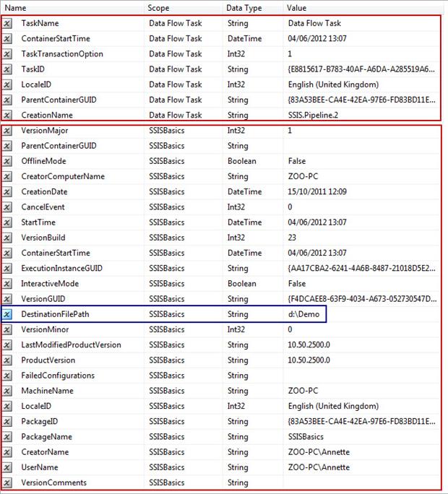Click the String data type of DestinationFilePath
This screenshot has height=494, width=448.
(238, 314)
